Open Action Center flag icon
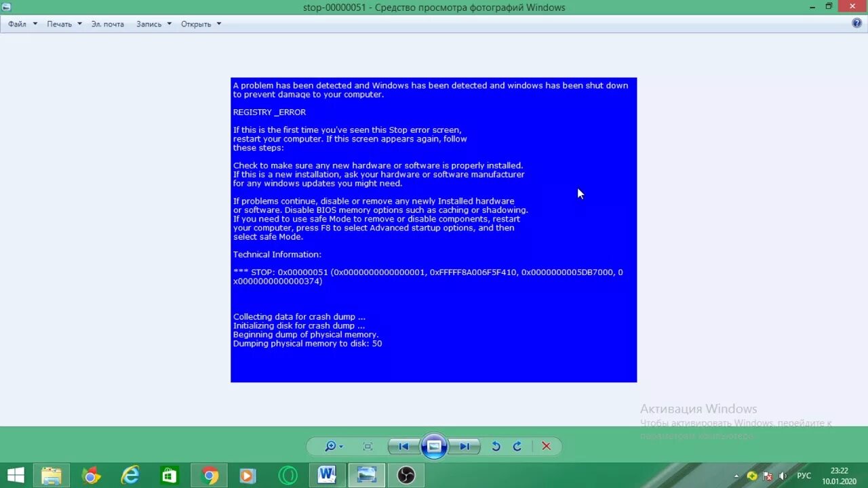The image size is (868, 488). point(768,476)
